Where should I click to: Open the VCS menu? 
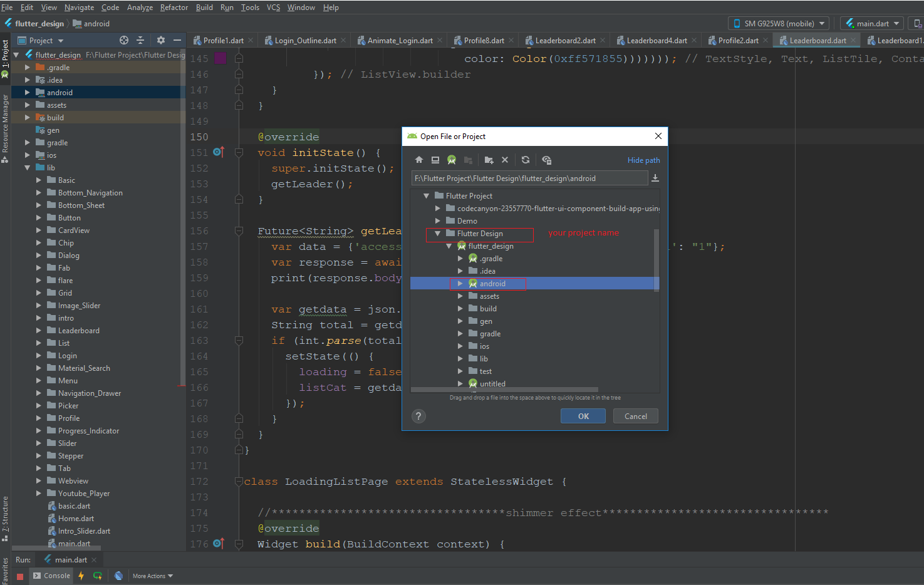click(x=273, y=8)
